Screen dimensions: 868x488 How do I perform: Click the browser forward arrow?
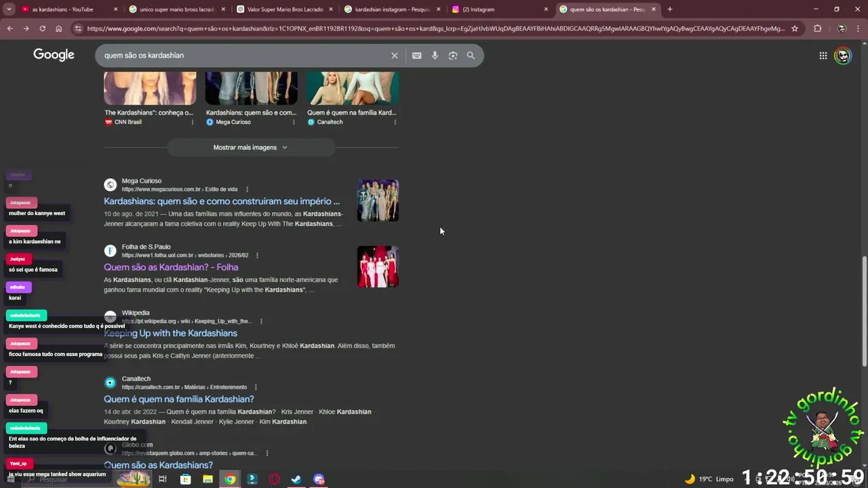(26, 28)
